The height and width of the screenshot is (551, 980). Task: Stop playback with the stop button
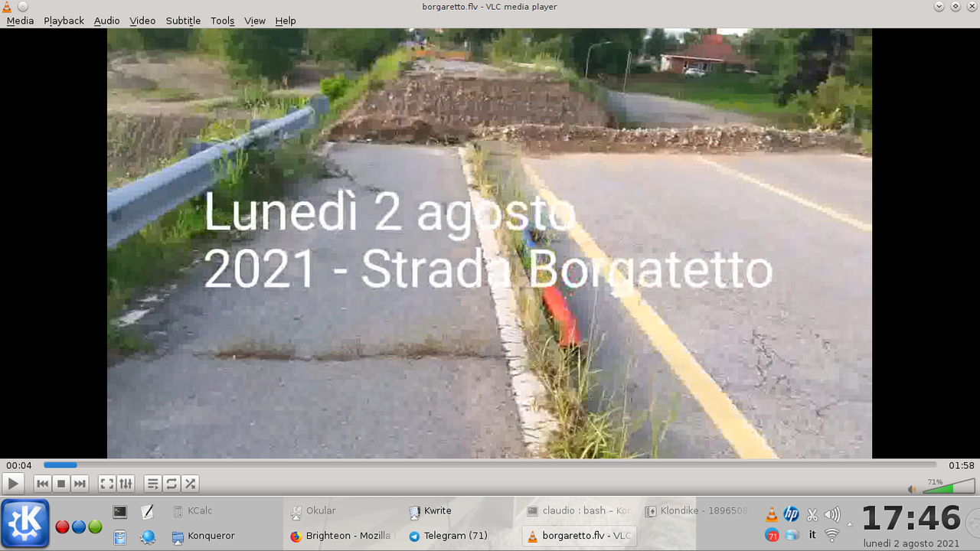(x=61, y=484)
